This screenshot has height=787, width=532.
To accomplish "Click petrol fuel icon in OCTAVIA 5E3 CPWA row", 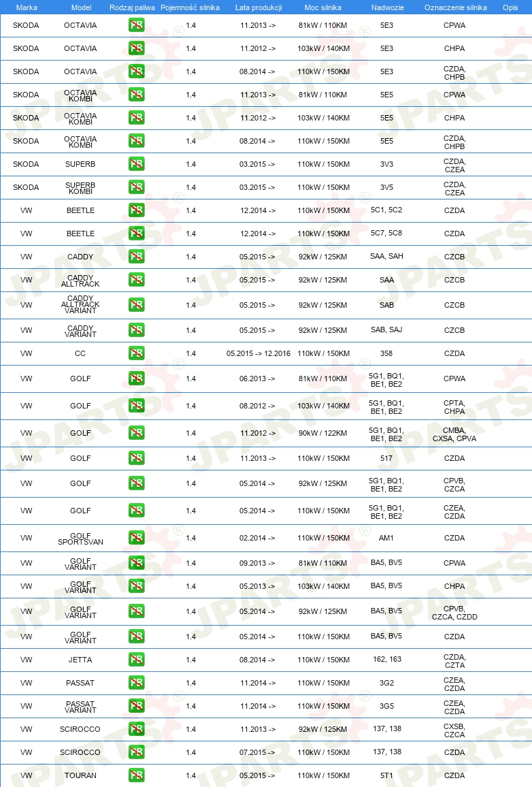I will pos(136,25).
